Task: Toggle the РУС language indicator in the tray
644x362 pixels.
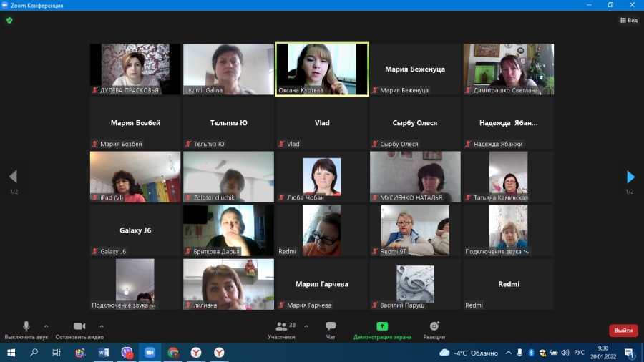Action: point(580,353)
